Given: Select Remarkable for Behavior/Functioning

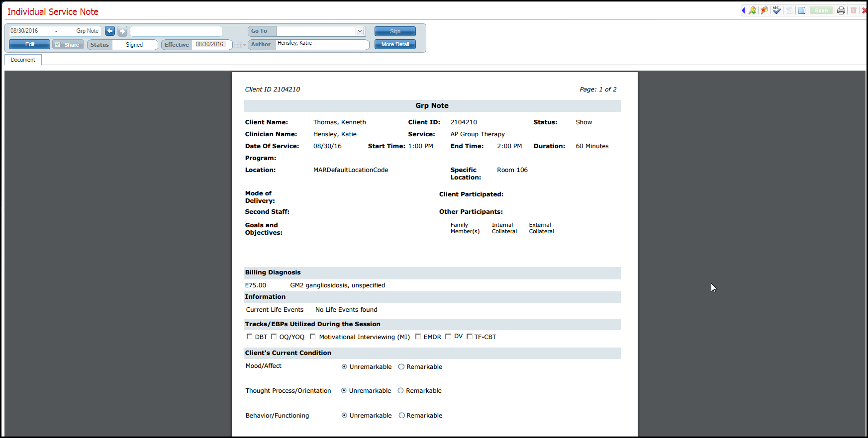Looking at the screenshot, I should pyautogui.click(x=401, y=416).
